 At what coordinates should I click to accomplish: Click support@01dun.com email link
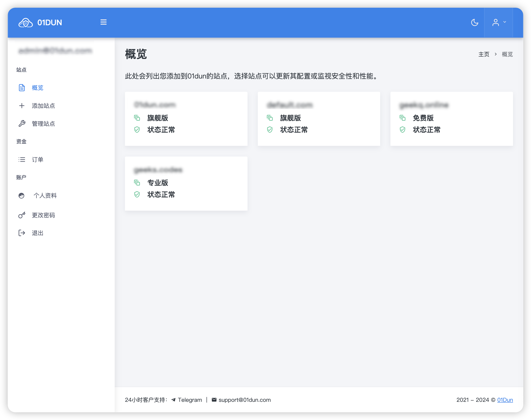(245, 400)
